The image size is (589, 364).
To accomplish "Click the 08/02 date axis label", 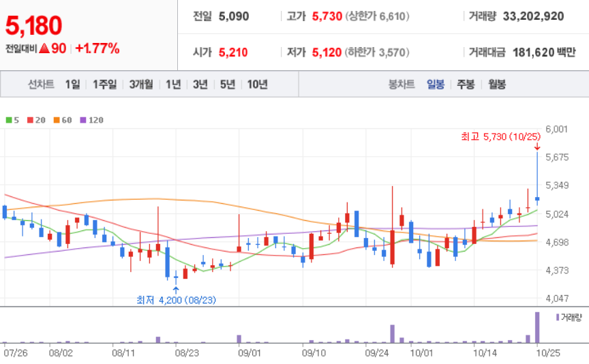I will (x=61, y=354).
